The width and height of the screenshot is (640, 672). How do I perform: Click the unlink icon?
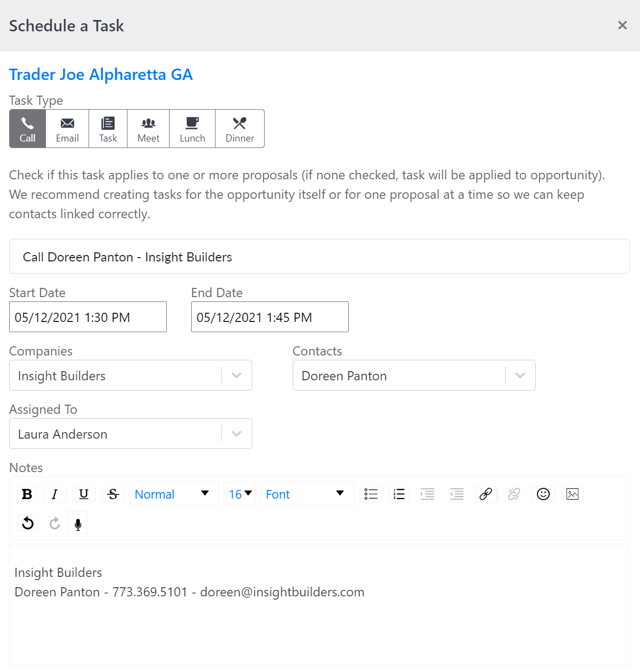(x=514, y=494)
